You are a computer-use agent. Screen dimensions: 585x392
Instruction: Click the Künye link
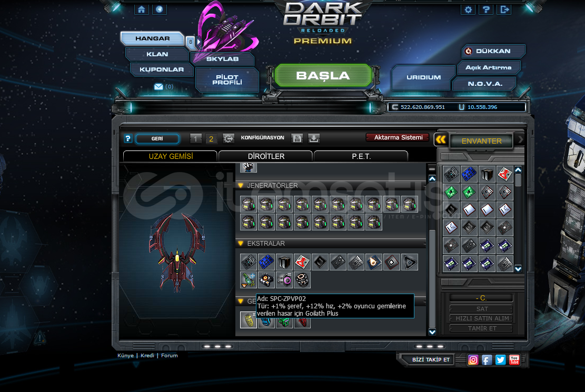[125, 356]
